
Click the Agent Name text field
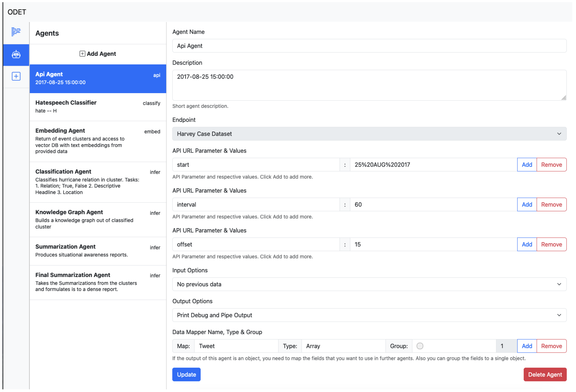tap(369, 46)
